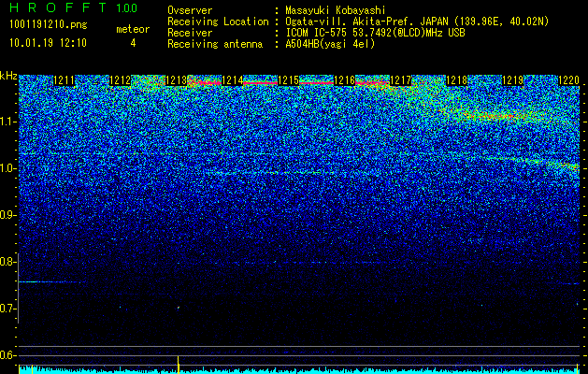Select the 1213 time marker
The width and height of the screenshot is (588, 374).
point(176,80)
